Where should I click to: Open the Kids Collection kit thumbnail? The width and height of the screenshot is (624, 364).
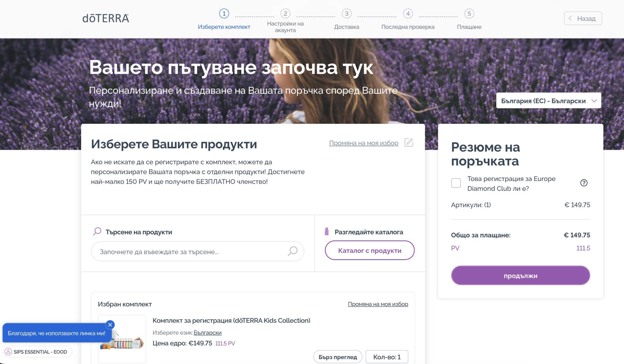(122, 339)
